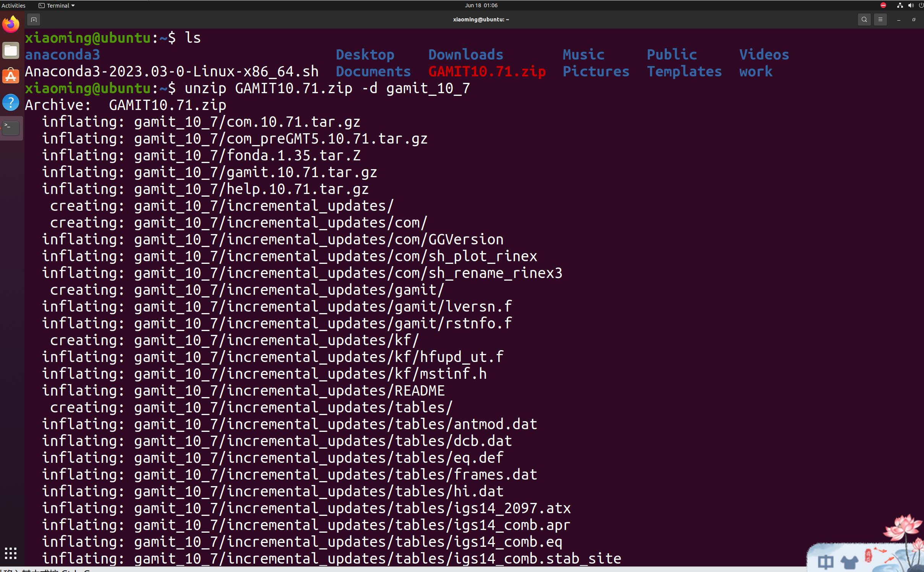Click the eq.def line
924x572 pixels.
273,458
